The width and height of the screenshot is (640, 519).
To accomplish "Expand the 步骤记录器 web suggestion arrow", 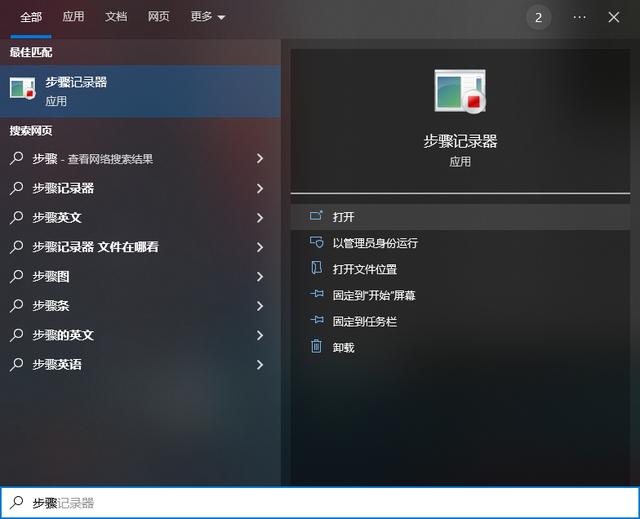I will pyautogui.click(x=260, y=188).
